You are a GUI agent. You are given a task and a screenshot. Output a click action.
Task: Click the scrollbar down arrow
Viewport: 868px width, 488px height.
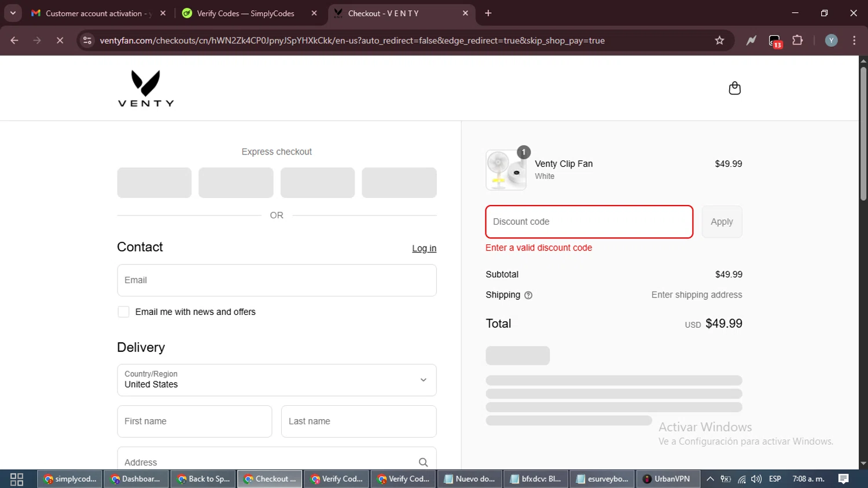[863, 464]
